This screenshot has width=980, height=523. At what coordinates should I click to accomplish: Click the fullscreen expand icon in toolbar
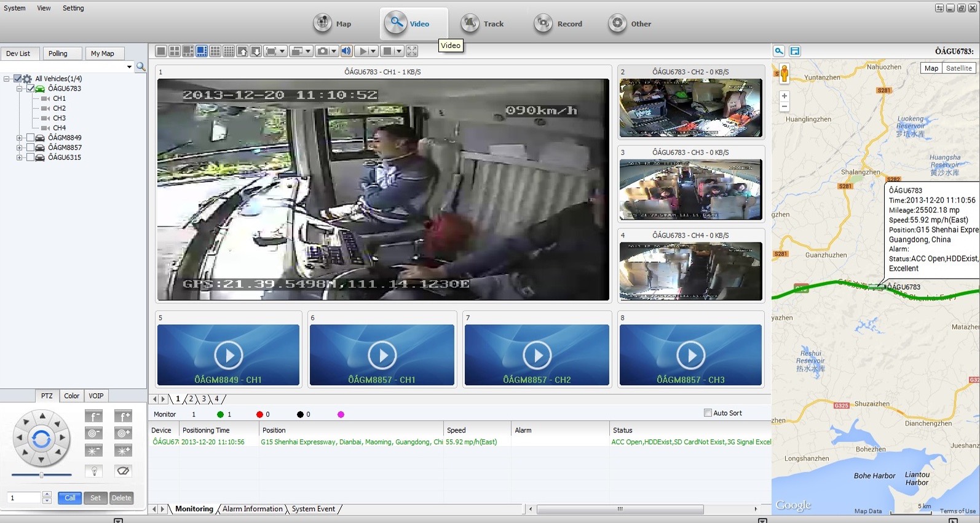pyautogui.click(x=412, y=51)
